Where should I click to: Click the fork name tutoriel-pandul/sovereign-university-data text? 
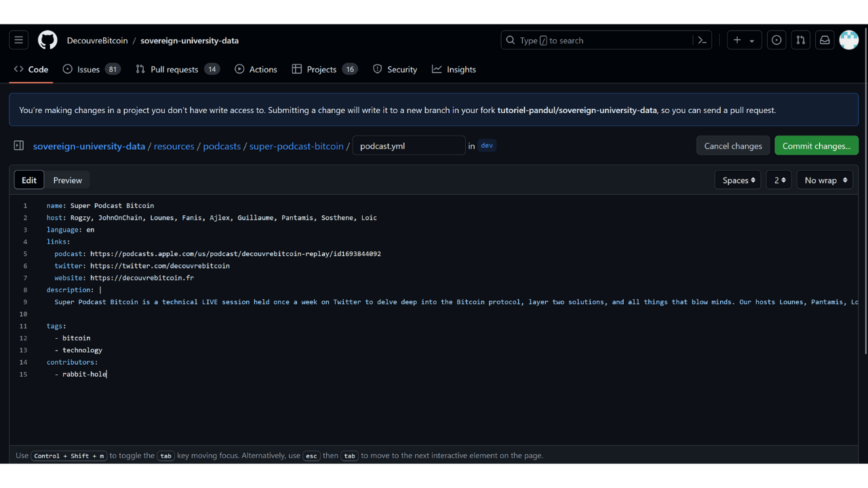577,110
